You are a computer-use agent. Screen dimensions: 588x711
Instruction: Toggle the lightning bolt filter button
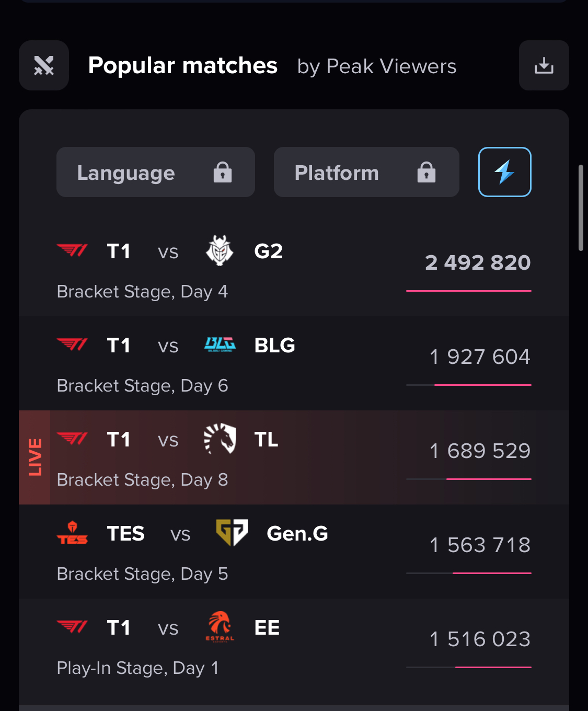click(504, 172)
